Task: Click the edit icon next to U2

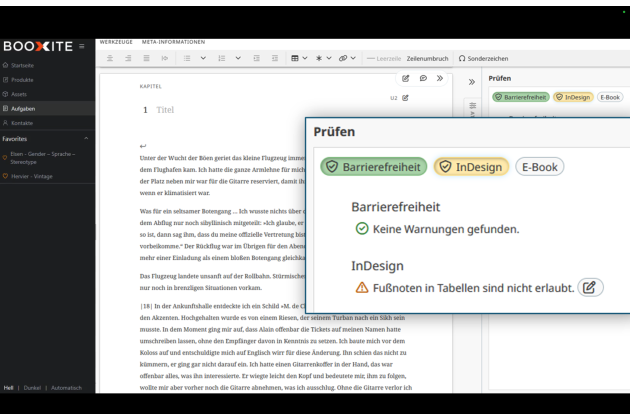Action: 405,98
